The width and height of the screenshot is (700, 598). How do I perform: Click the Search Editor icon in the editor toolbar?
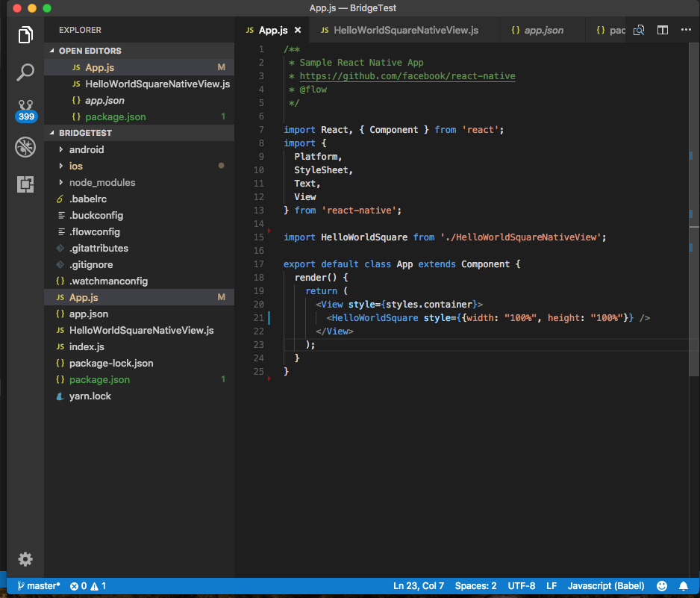[639, 29]
